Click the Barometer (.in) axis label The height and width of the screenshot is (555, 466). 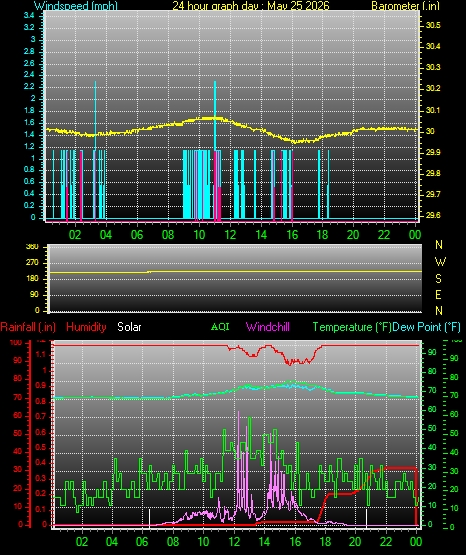pyautogui.click(x=405, y=6)
